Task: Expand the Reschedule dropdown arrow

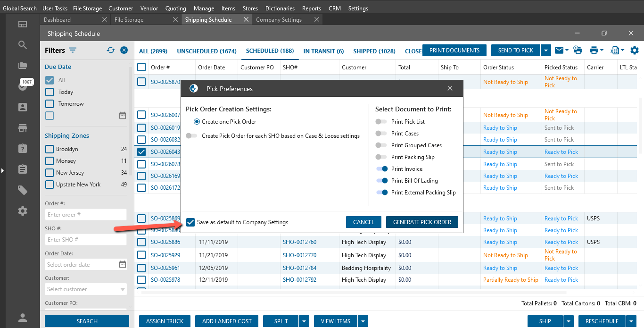Action: 631,321
